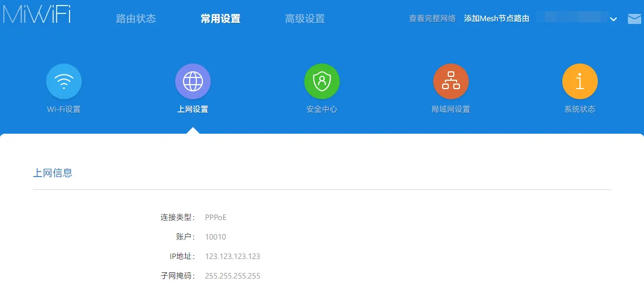The image size is (644, 283).
Task: Open the mail envelope icon at top right
Action: (634, 19)
